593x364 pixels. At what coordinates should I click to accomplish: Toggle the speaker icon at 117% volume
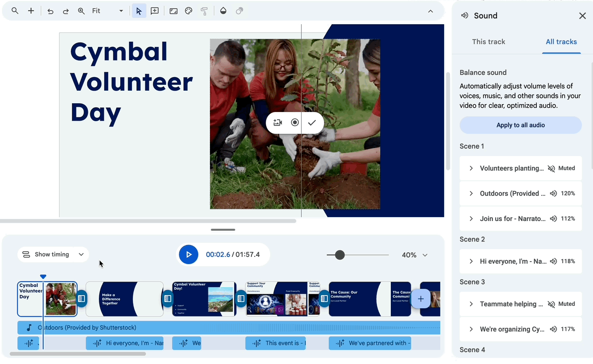point(553,329)
